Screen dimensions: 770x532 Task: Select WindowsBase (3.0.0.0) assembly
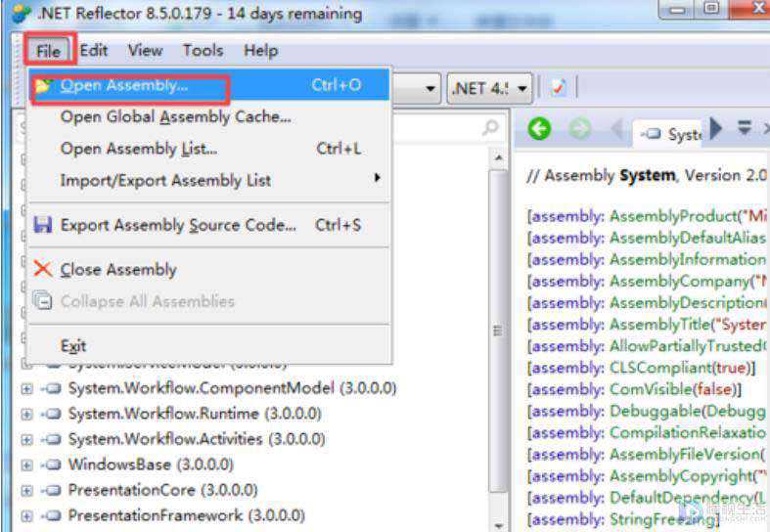tap(151, 465)
